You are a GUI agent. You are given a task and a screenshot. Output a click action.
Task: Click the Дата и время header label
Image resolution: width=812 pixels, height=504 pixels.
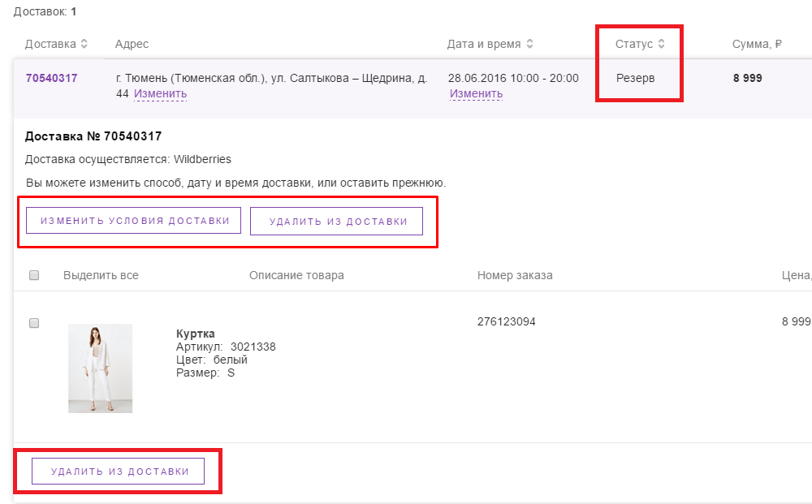coord(484,44)
